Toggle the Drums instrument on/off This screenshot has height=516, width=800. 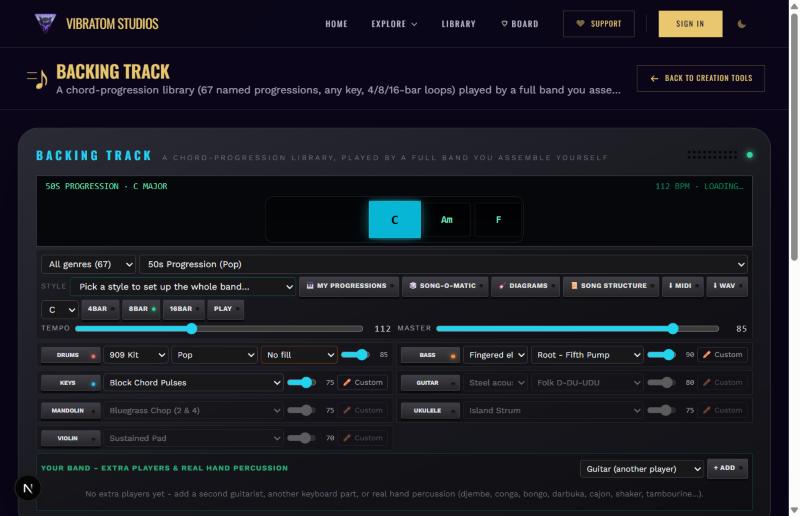pos(71,355)
